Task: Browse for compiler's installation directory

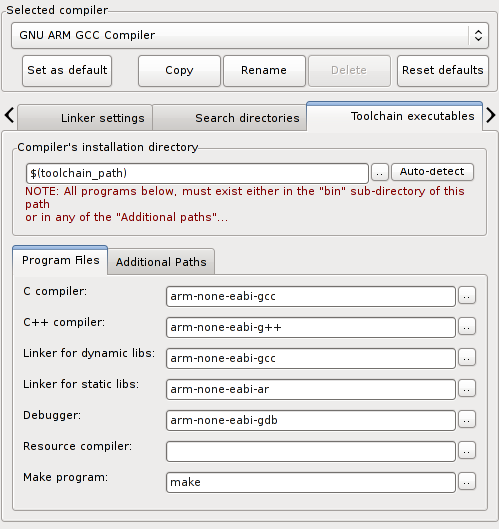Action: [380, 173]
